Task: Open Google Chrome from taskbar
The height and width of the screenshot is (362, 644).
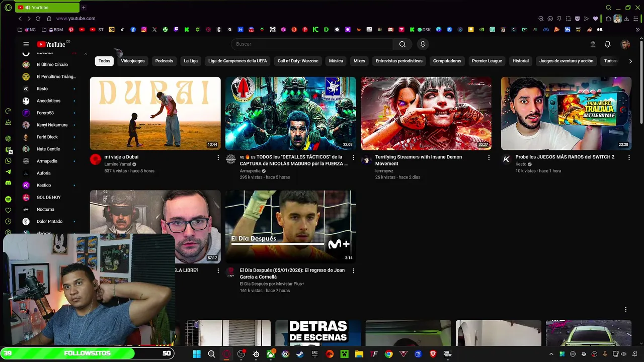Action: coord(388,354)
